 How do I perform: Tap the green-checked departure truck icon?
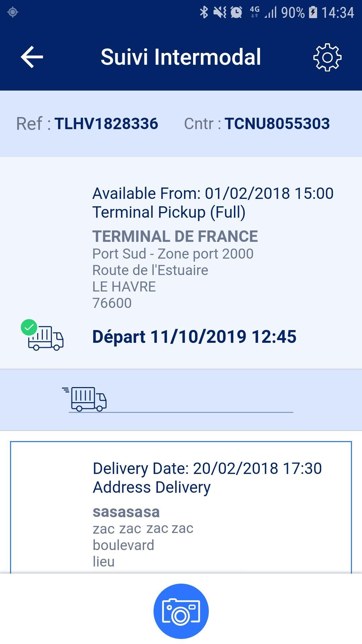43,335
